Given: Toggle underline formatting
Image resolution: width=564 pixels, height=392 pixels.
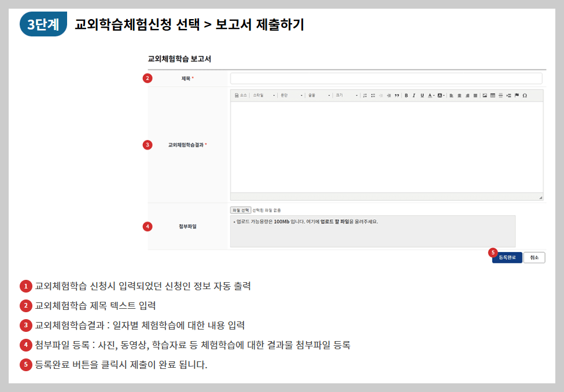Looking at the screenshot, I should (x=422, y=96).
